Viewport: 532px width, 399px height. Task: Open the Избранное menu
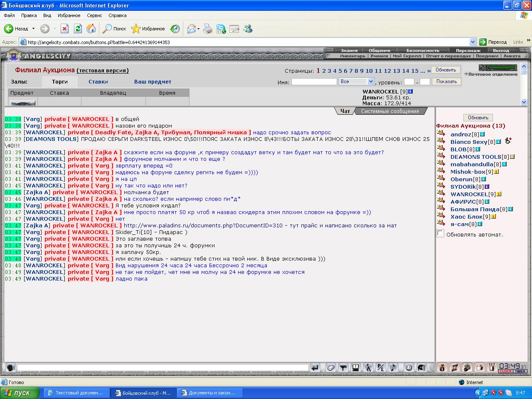(69, 15)
